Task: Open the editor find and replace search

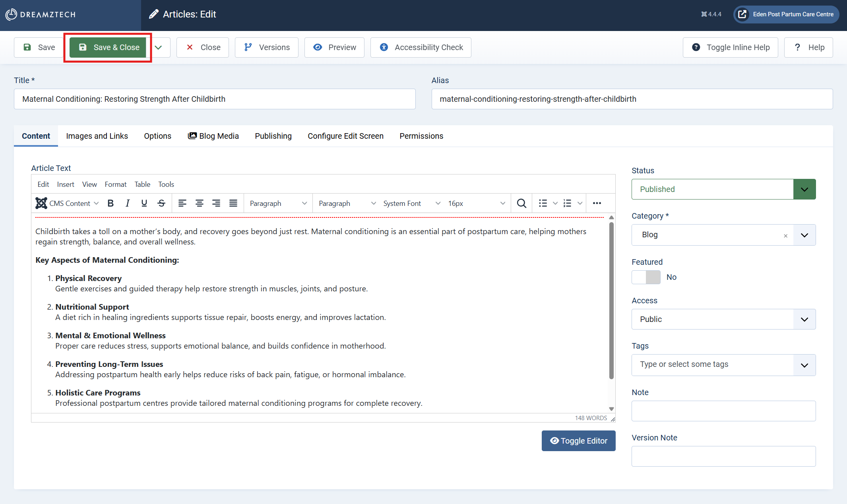Action: coord(521,203)
